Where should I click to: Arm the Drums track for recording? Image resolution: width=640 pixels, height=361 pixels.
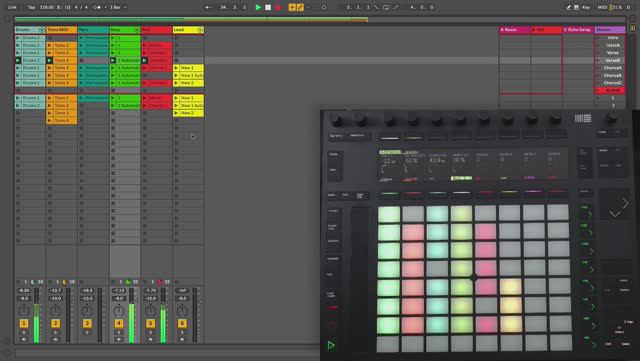pyautogui.click(x=24, y=339)
